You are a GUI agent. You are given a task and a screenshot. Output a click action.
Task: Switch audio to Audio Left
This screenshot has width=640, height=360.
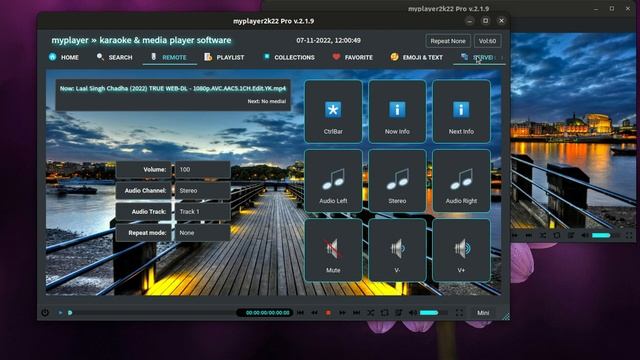pyautogui.click(x=333, y=181)
